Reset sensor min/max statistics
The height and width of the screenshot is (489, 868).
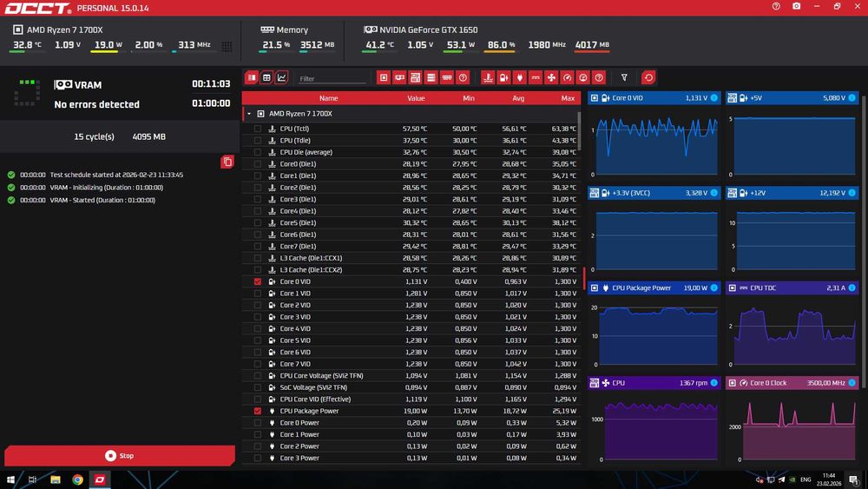648,77
